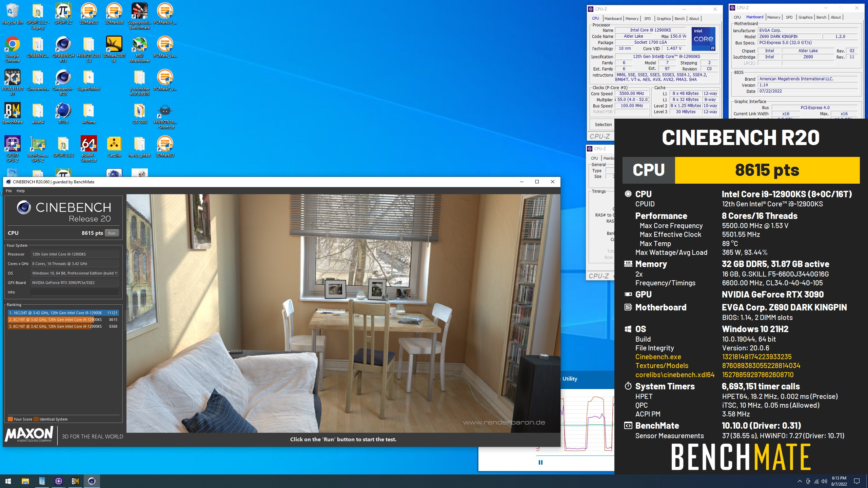
Task: Launch 3DMark2001 SE shortcut
Action: tap(114, 49)
